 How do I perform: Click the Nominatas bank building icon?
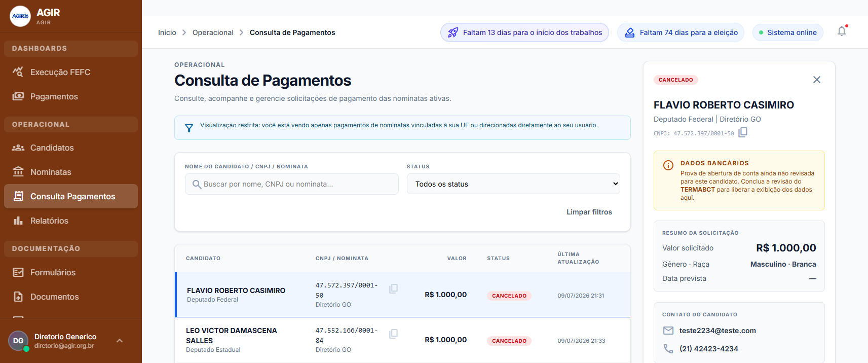point(18,171)
